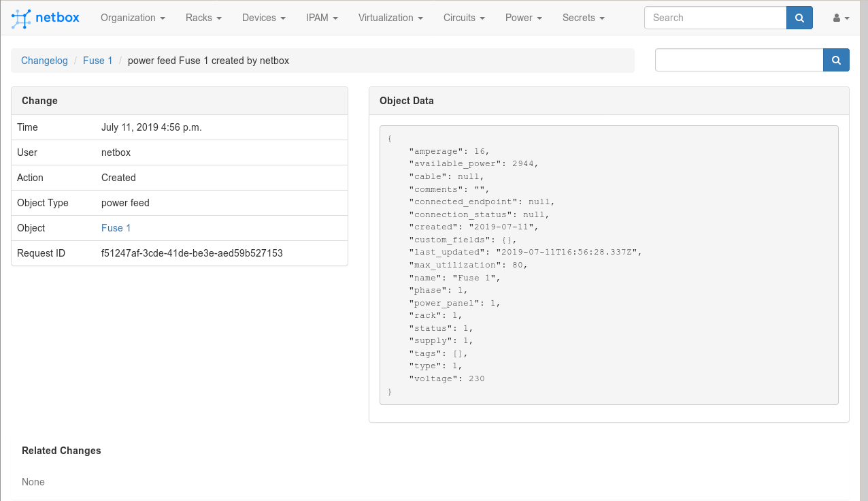The width and height of the screenshot is (868, 501).
Task: Click the Action value 'Created'
Action: (x=118, y=178)
